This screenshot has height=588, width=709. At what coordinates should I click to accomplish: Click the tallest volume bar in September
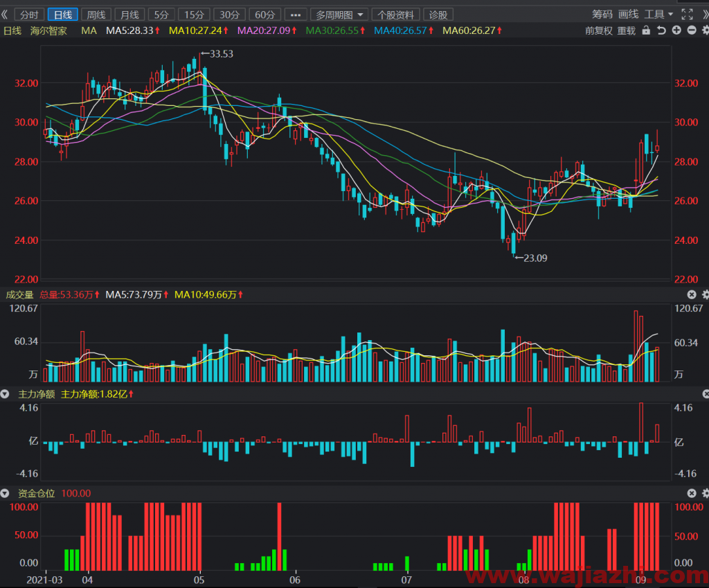pos(636,346)
